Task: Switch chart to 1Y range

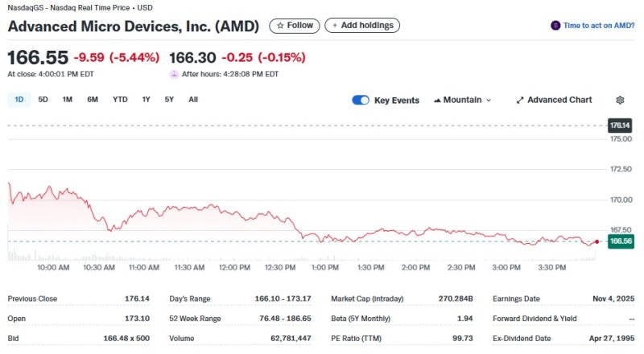Action: click(146, 100)
